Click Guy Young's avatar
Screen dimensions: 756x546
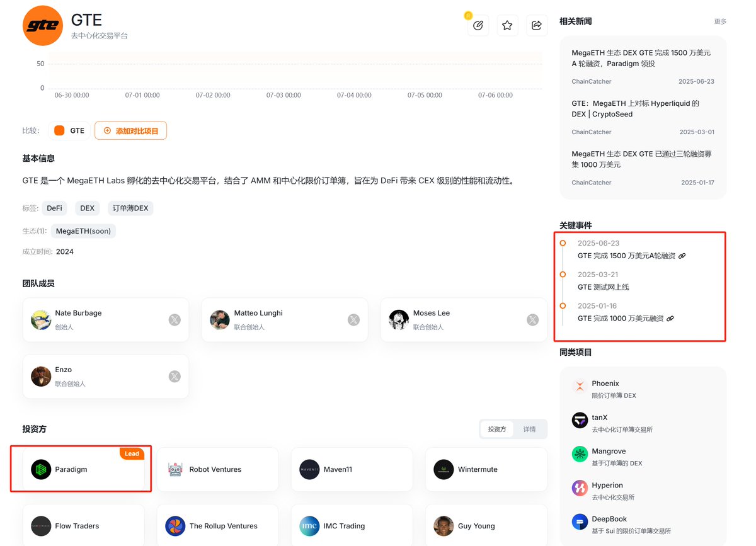click(444, 526)
